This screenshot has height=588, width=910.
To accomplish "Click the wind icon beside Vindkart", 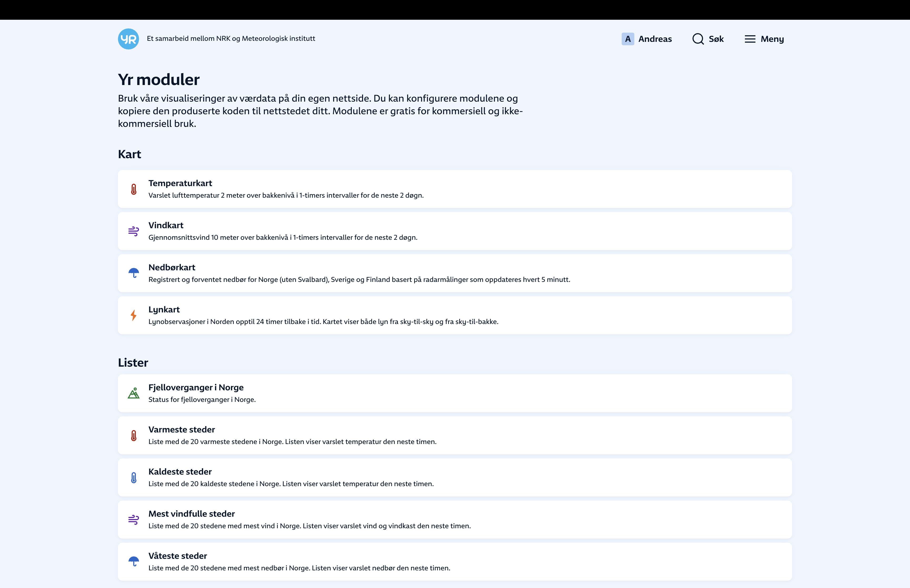I will point(134,231).
